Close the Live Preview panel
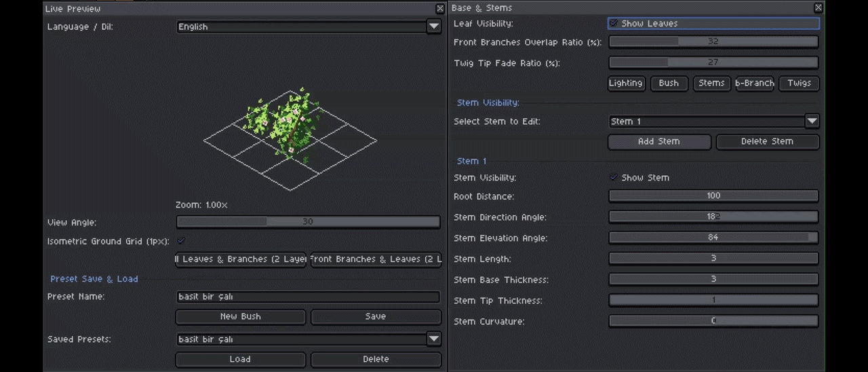Screen dimensions: 868x372 pyautogui.click(x=440, y=9)
